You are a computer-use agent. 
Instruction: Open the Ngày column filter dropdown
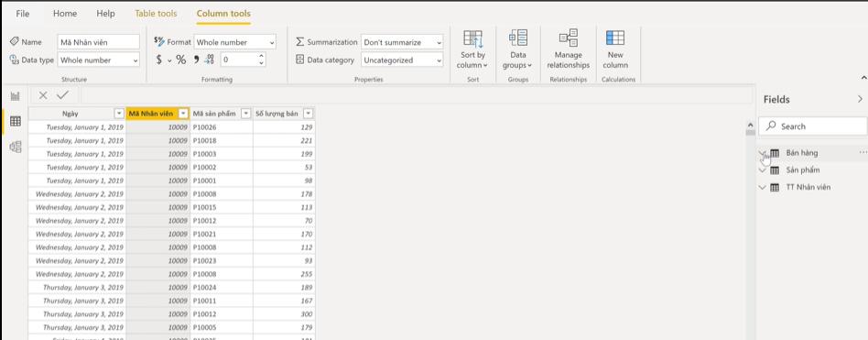[x=118, y=114]
